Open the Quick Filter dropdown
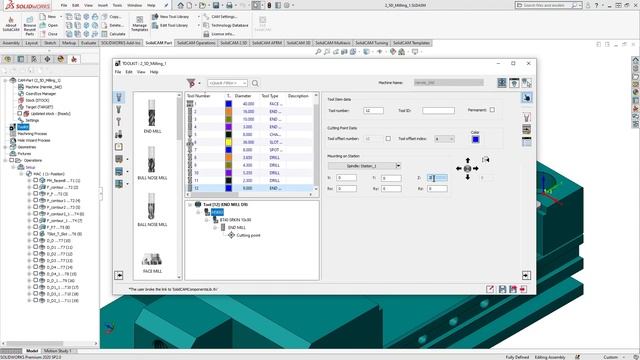Viewport: 640px width, 360px height. click(x=244, y=83)
